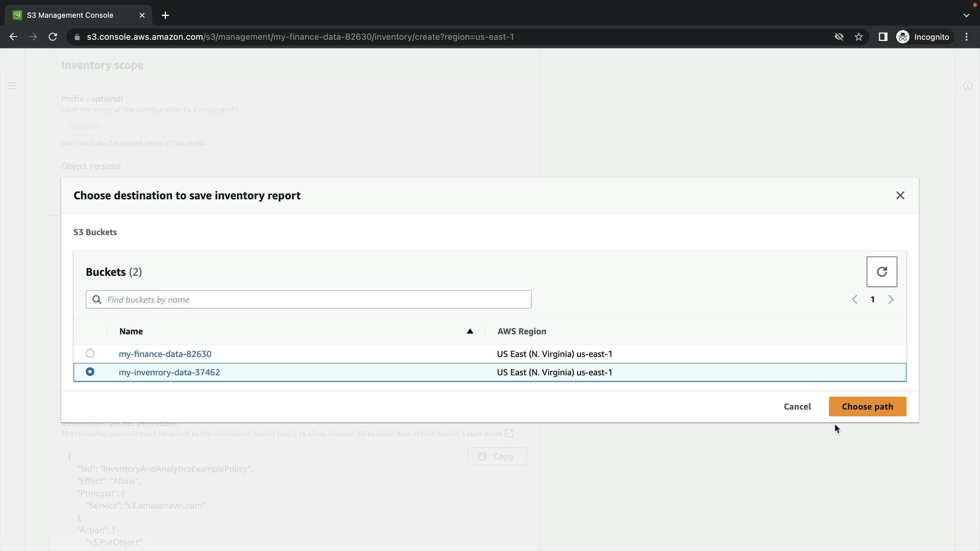Image resolution: width=980 pixels, height=551 pixels.
Task: Close the destination dialog with X
Action: click(900, 195)
